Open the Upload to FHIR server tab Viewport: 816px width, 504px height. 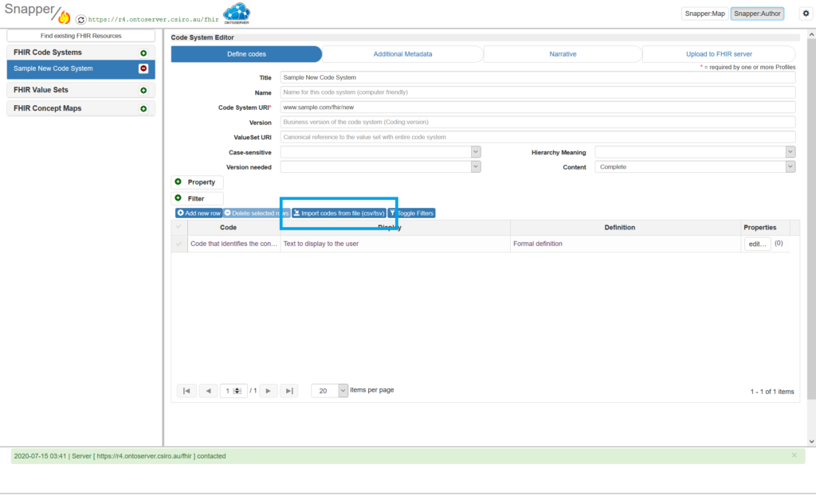click(x=719, y=54)
